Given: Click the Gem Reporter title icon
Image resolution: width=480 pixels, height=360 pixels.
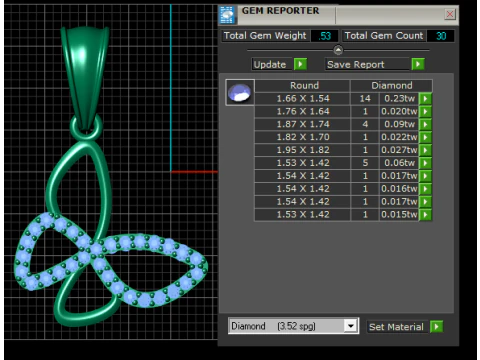Looking at the screenshot, I should point(228,15).
